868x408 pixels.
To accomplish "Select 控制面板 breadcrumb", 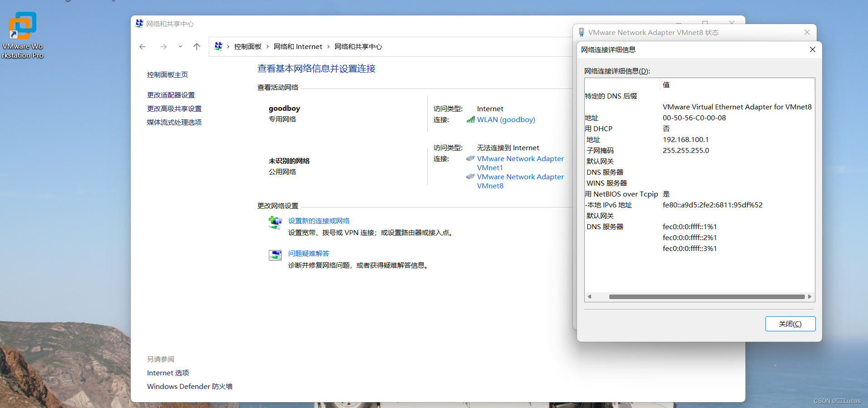I will pos(248,47).
